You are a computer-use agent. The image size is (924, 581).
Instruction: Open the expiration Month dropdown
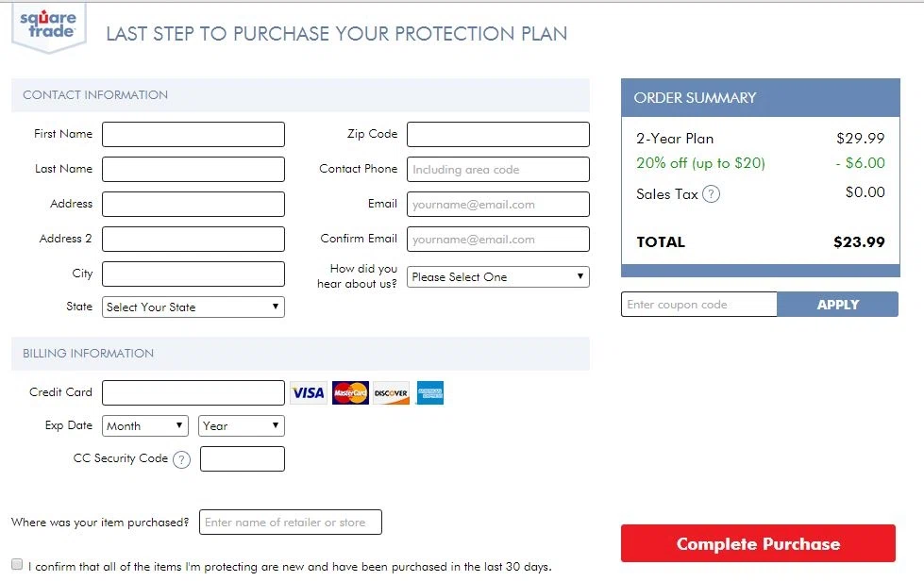tap(145, 425)
